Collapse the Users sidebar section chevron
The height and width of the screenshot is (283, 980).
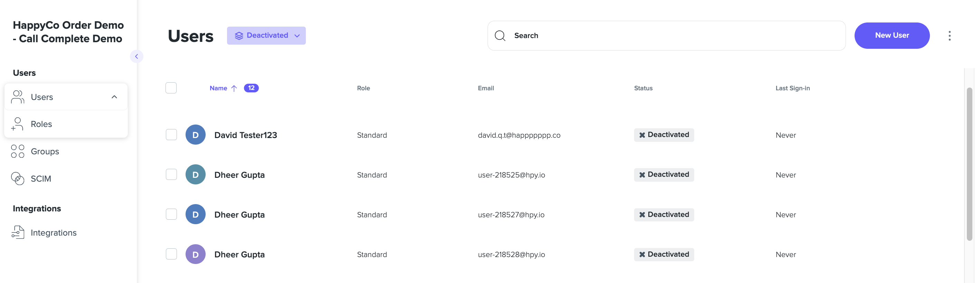(x=114, y=97)
